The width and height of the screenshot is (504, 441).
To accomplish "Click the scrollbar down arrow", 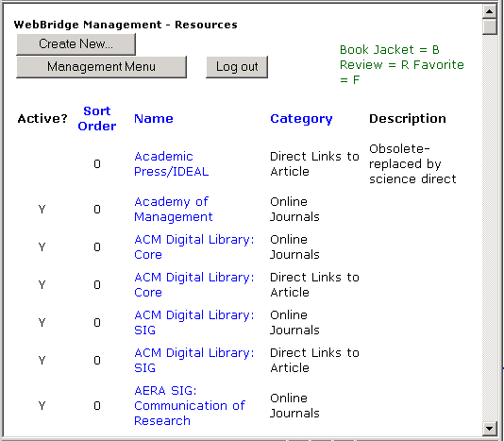I will pyautogui.click(x=490, y=429).
